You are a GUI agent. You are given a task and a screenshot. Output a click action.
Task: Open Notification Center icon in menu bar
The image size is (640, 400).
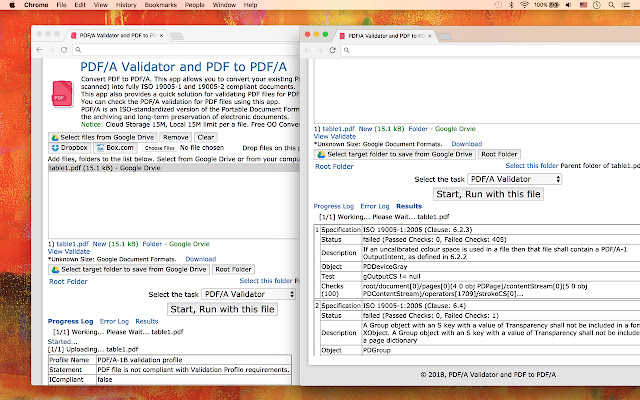click(x=626, y=5)
